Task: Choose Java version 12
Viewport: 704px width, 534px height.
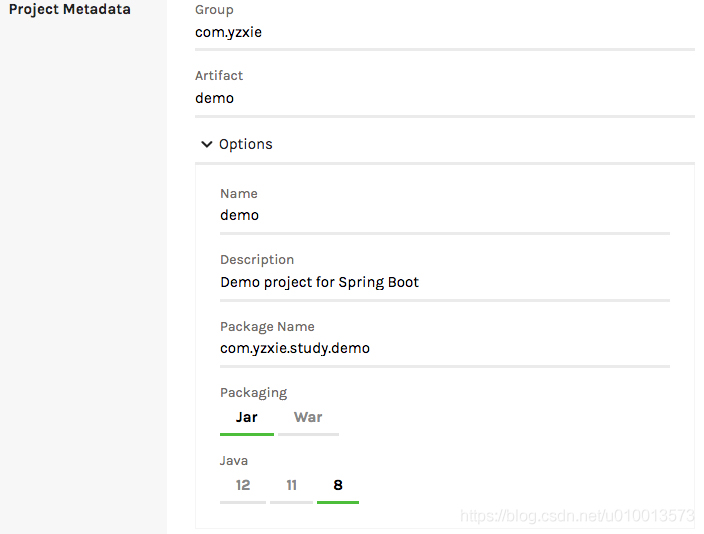Action: tap(243, 485)
